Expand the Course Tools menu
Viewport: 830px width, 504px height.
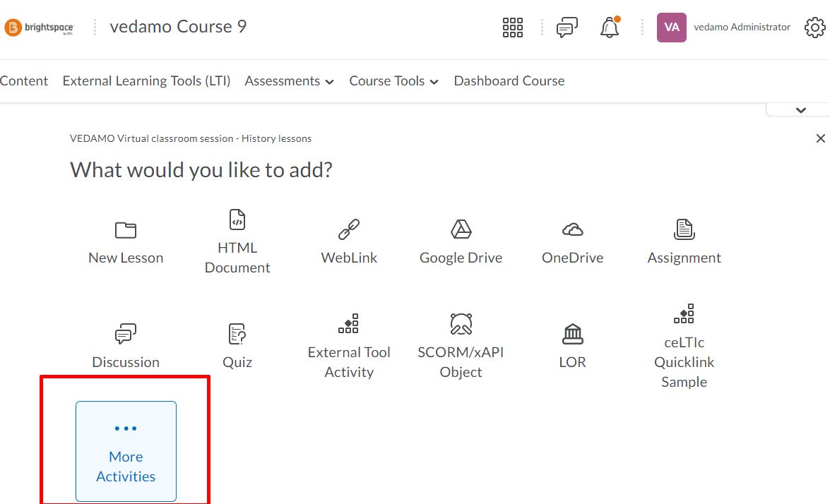(393, 81)
